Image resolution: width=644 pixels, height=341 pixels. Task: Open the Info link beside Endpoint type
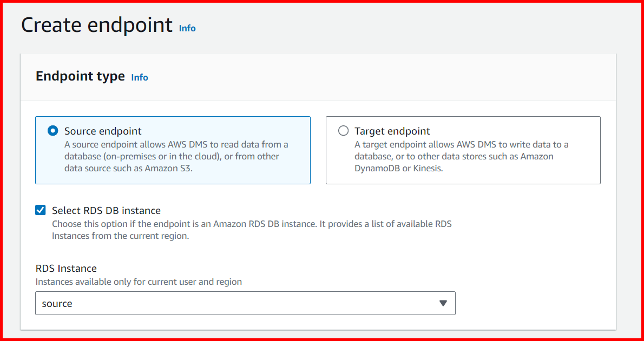[x=139, y=77]
